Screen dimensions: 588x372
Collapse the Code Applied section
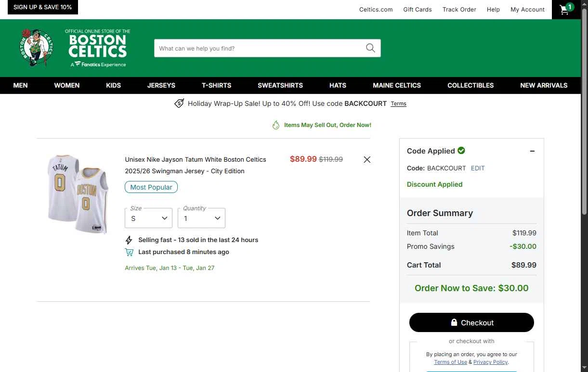(532, 151)
